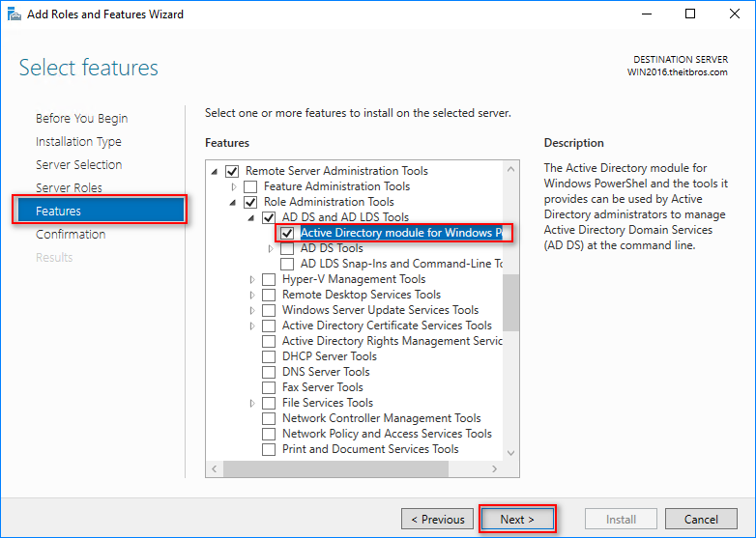Select Hyper-V Management Tools row text
The image size is (756, 538).
[354, 279]
